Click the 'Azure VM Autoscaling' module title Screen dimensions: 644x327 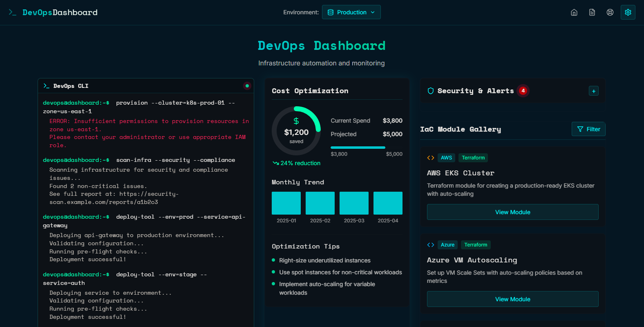472,260
